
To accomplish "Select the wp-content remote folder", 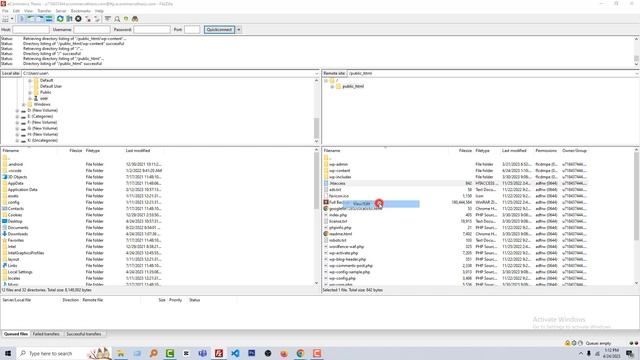I will (x=340, y=171).
